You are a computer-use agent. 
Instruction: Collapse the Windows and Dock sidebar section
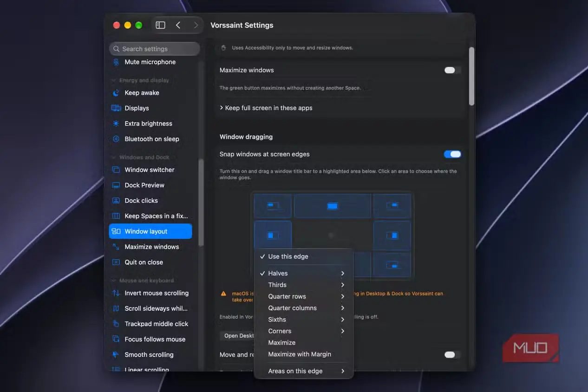pyautogui.click(x=113, y=157)
